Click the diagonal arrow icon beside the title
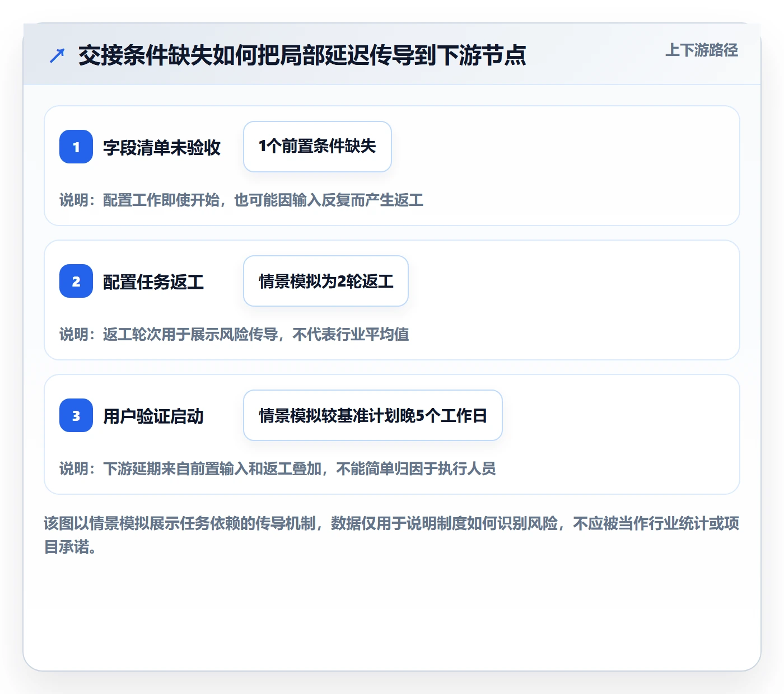The width and height of the screenshot is (784, 694). (57, 55)
